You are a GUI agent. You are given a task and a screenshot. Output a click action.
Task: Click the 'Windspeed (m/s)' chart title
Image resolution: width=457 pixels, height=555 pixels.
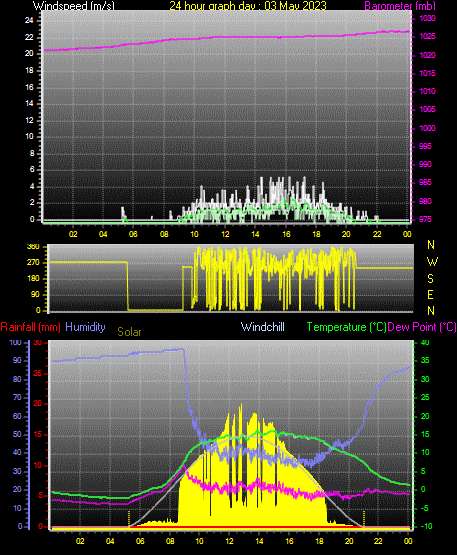point(74,6)
